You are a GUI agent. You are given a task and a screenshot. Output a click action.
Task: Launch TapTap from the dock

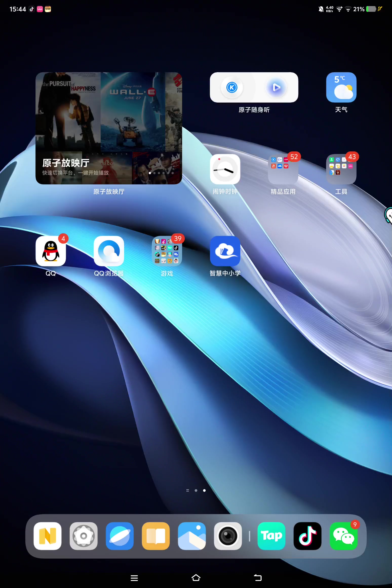tap(271, 536)
